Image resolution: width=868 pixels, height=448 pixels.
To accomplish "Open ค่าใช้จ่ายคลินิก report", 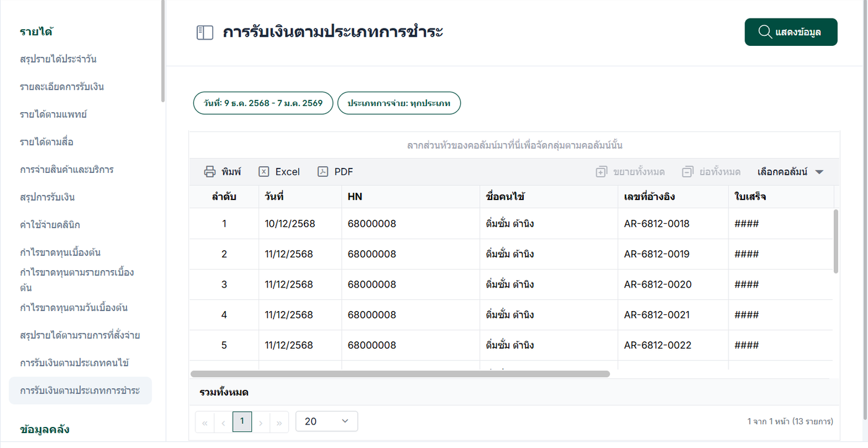I will pos(50,224).
